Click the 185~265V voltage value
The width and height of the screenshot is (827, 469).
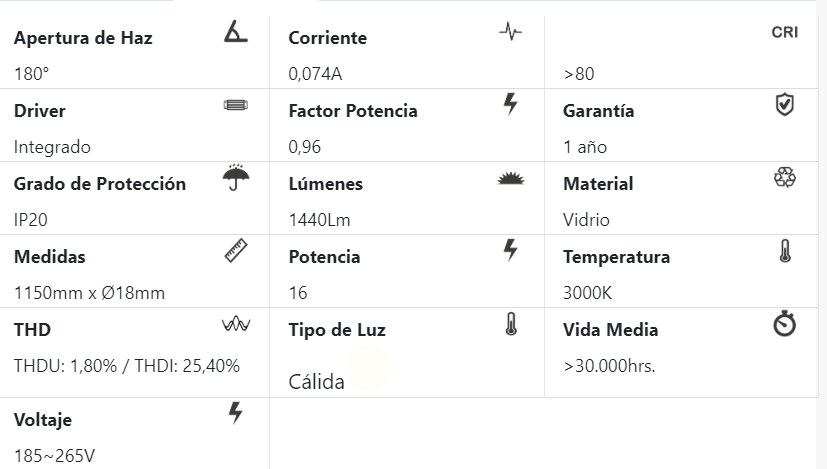[x=55, y=456]
